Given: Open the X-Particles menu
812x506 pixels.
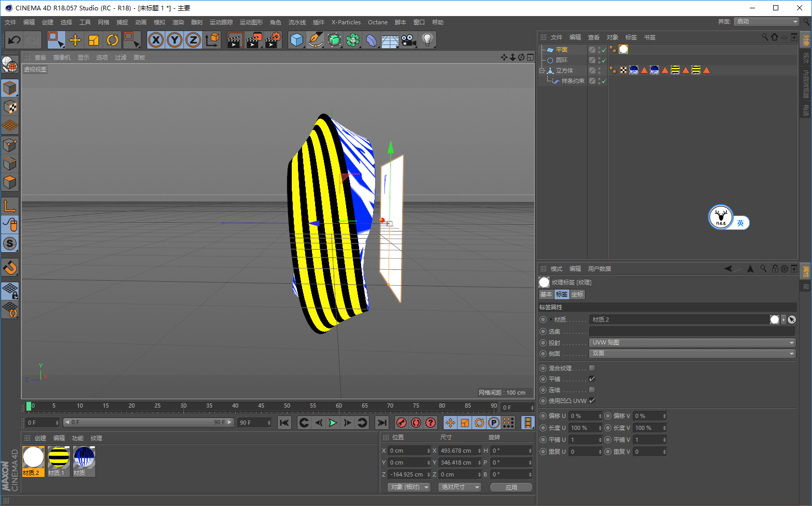Looking at the screenshot, I should point(346,22).
